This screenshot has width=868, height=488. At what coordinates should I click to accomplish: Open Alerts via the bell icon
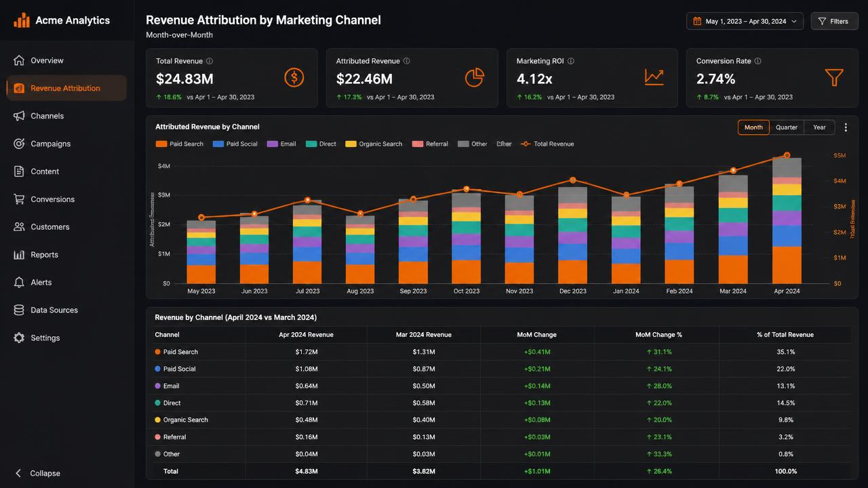point(19,283)
